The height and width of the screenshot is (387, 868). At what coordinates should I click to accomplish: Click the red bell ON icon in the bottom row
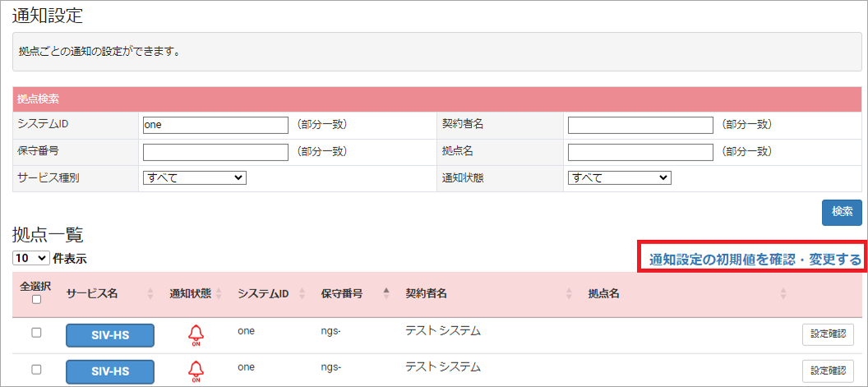click(196, 371)
